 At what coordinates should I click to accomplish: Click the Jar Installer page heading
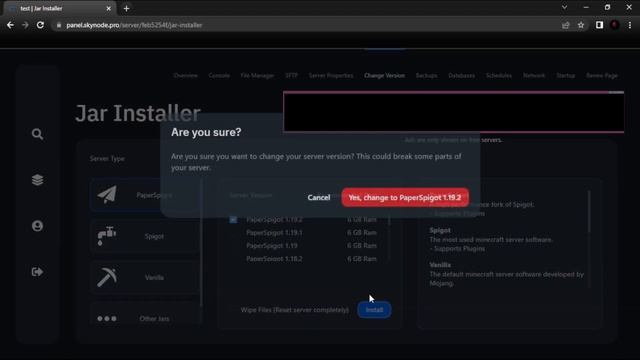[138, 113]
